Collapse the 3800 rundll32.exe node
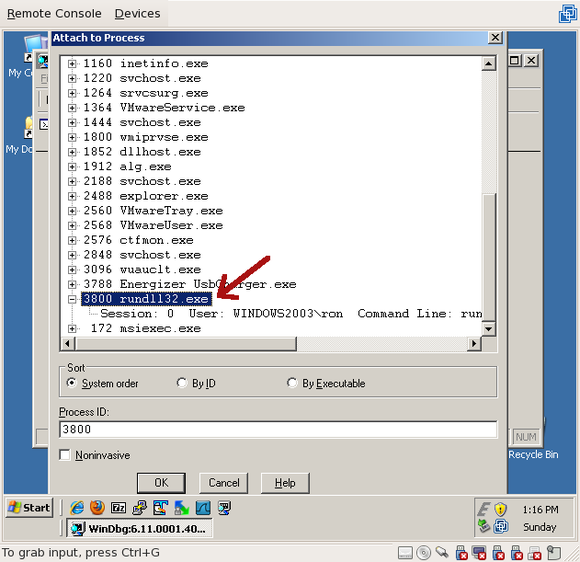 [x=72, y=299]
